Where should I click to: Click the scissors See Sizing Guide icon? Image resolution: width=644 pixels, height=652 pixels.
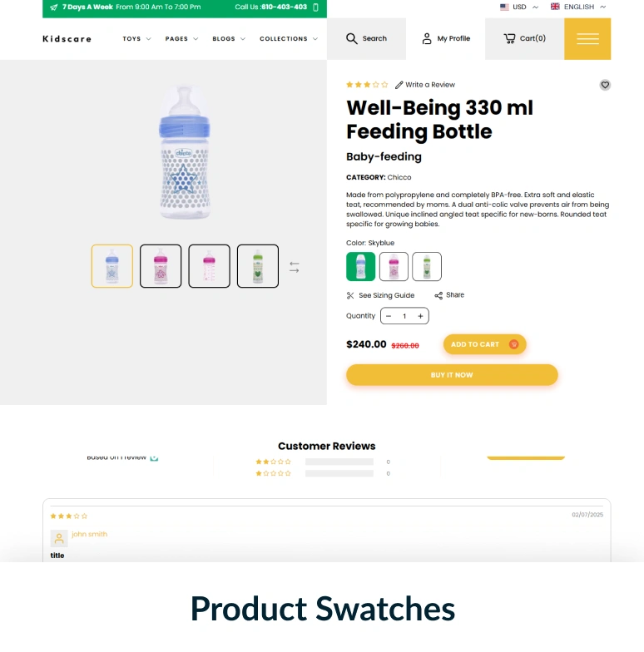(350, 295)
